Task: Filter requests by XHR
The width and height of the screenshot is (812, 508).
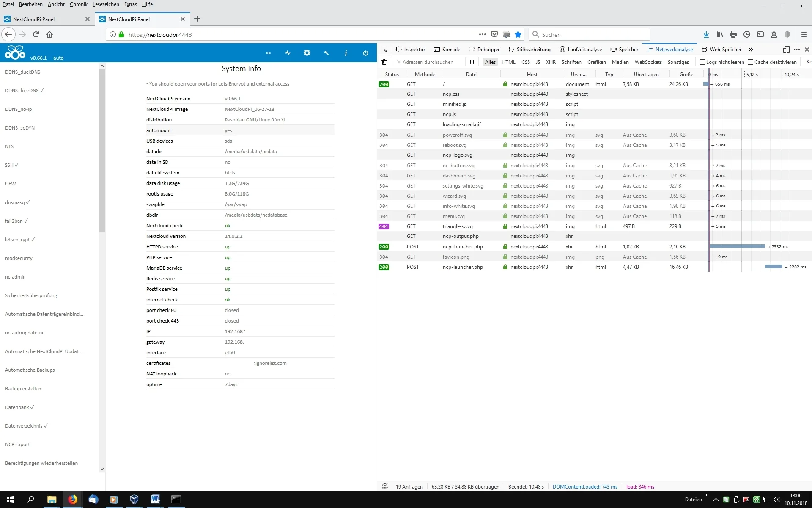Action: 551,62
